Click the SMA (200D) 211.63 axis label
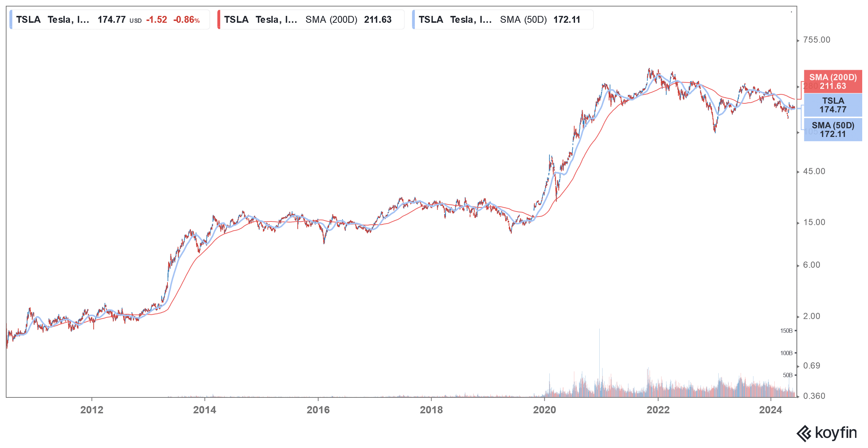This screenshot has height=448, width=868. point(833,82)
